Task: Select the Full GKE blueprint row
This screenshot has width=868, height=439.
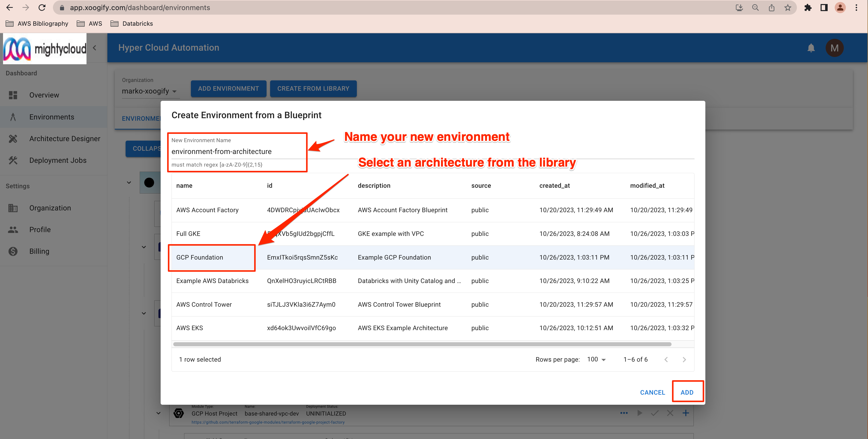Action: 188,234
